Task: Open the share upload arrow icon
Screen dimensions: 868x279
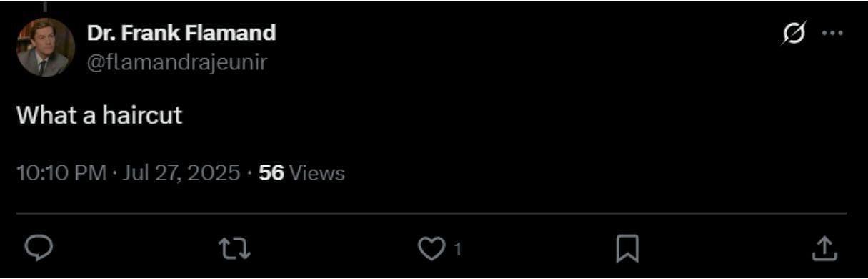Action: (824, 248)
